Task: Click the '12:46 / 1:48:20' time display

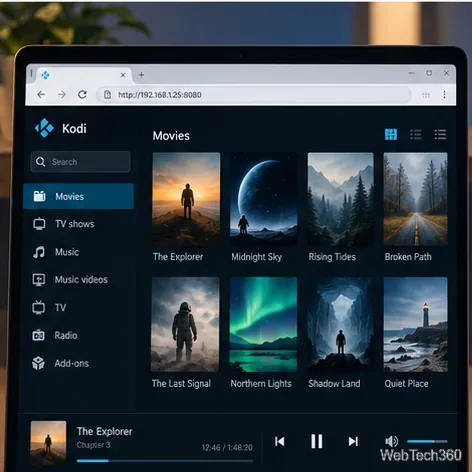Action: 227,447
